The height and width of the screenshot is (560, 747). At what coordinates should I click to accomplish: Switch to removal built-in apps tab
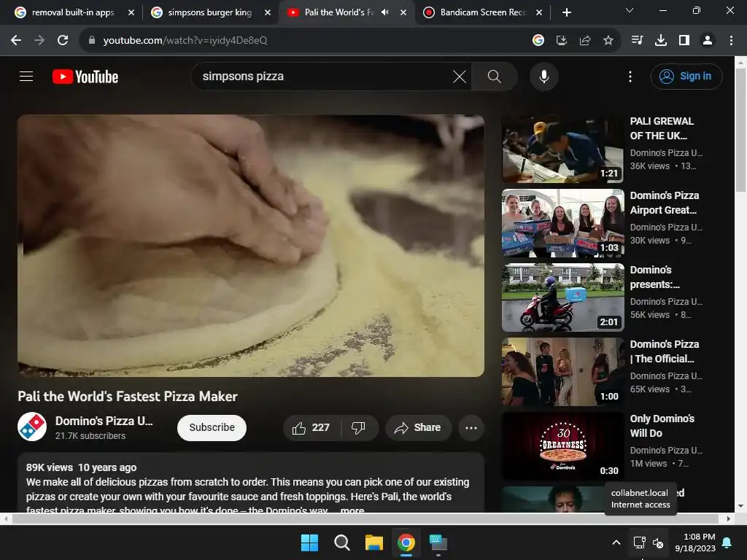coord(73,12)
